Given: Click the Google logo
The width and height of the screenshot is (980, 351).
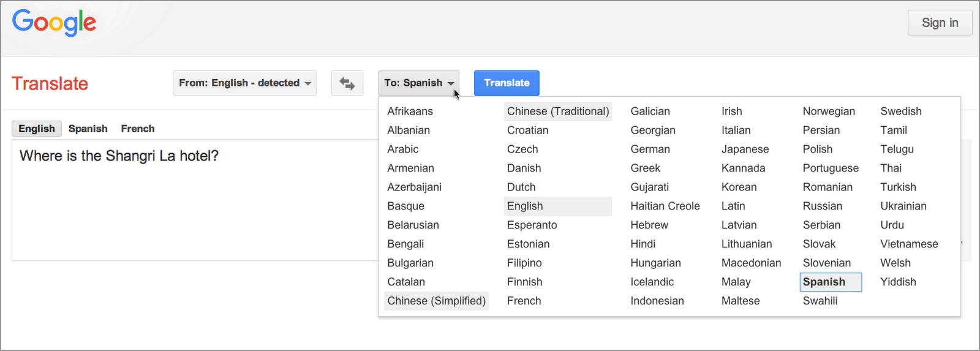Looking at the screenshot, I should point(54,23).
